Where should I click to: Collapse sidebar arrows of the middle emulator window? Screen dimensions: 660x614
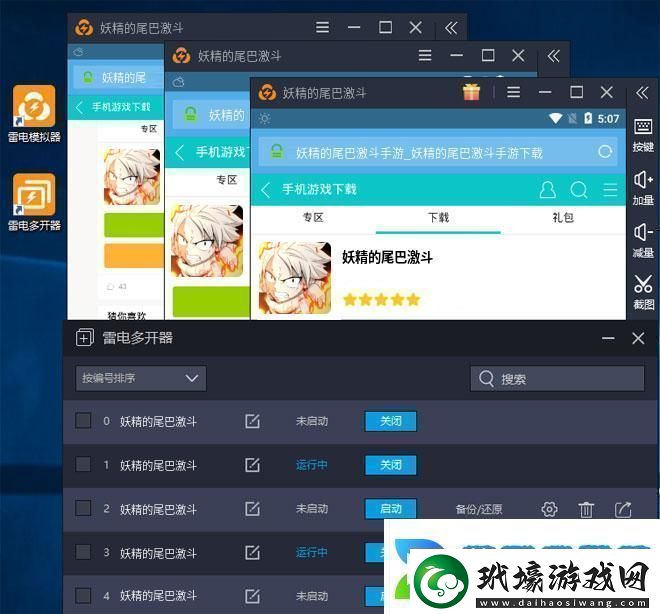(x=553, y=56)
